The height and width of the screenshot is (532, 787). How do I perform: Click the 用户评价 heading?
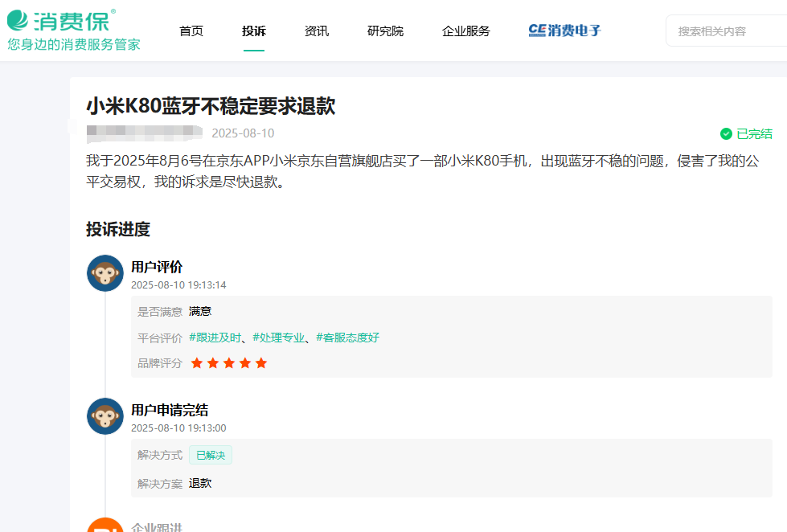[x=157, y=267]
